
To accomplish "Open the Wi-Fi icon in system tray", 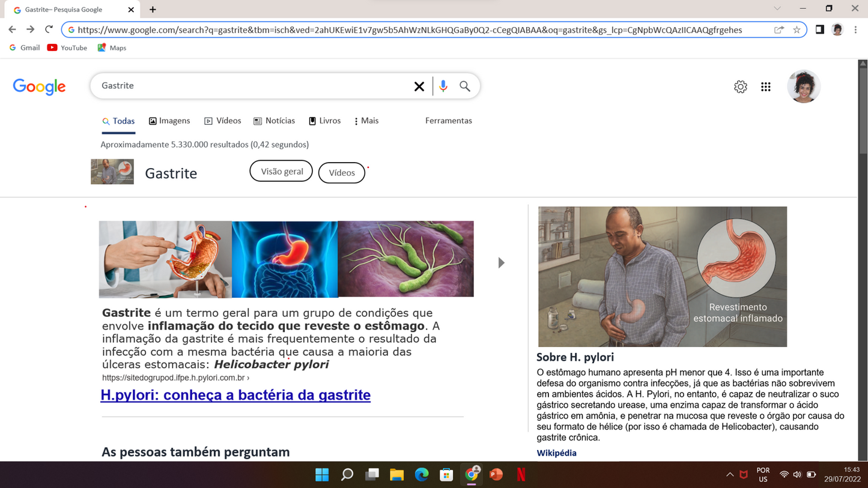I will pyautogui.click(x=783, y=474).
